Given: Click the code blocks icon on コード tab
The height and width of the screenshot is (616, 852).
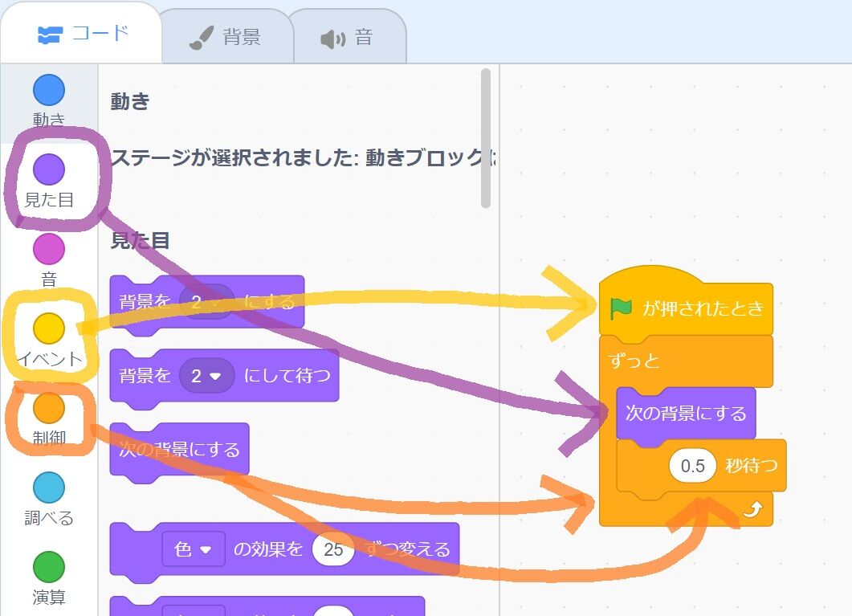Looking at the screenshot, I should tap(50, 35).
